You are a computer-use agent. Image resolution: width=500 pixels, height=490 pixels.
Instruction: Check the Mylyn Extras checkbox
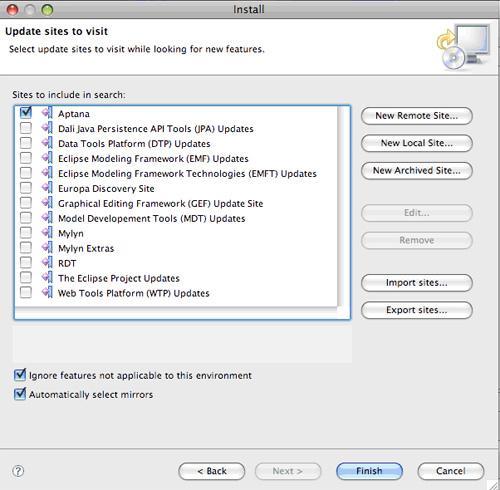(x=26, y=247)
